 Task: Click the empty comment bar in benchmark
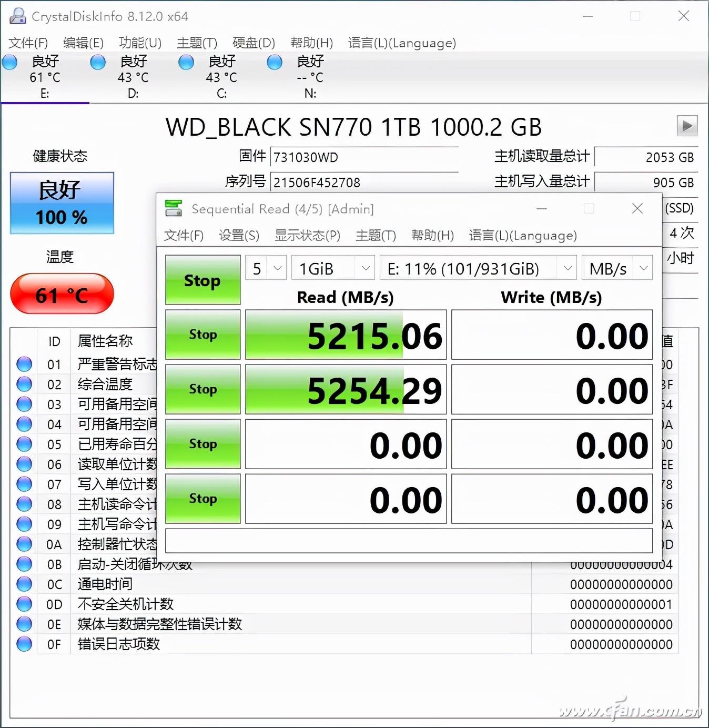409,541
